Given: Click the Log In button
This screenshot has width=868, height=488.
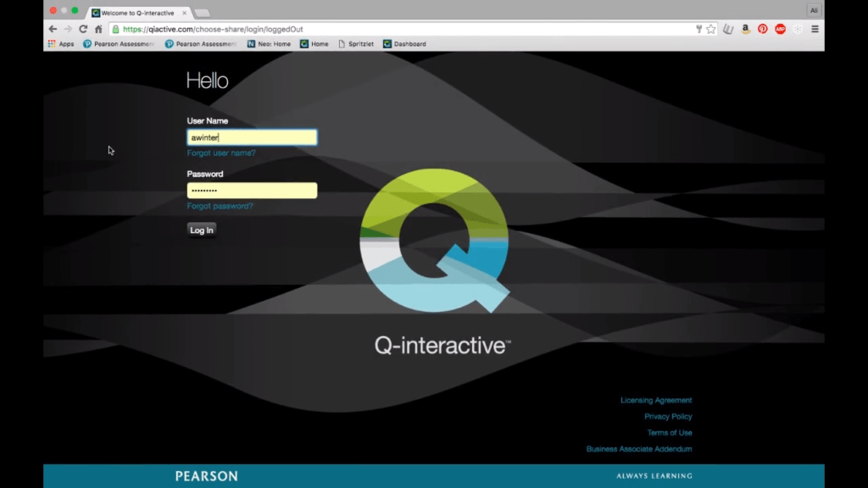Looking at the screenshot, I should point(202,230).
